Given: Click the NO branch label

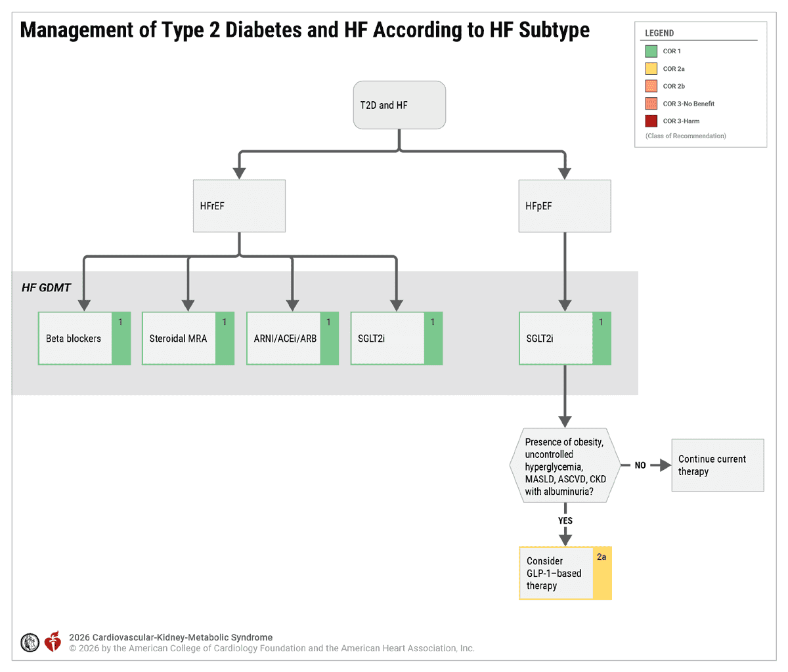Looking at the screenshot, I should click(x=640, y=465).
